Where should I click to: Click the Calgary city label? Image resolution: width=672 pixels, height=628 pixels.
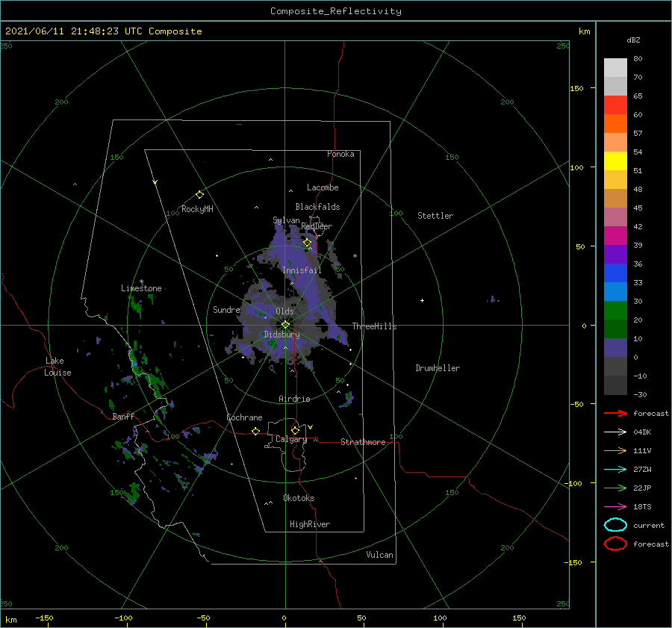click(x=291, y=439)
